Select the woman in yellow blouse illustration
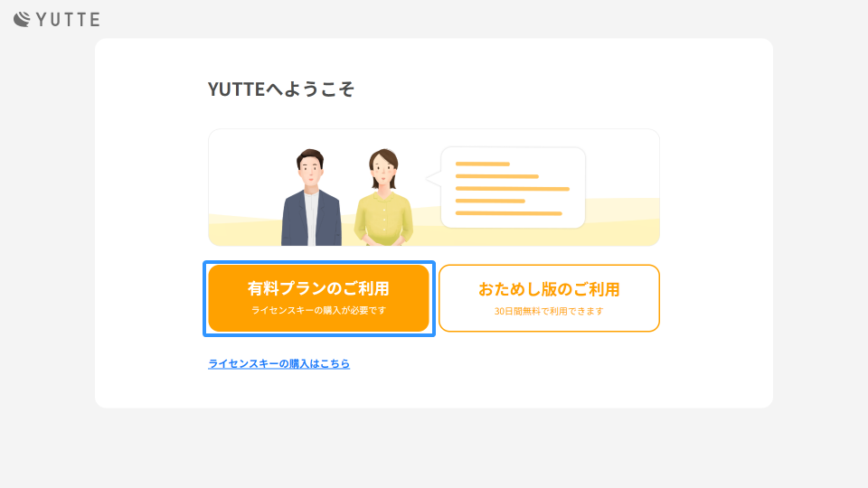This screenshot has height=488, width=868. coord(383,198)
